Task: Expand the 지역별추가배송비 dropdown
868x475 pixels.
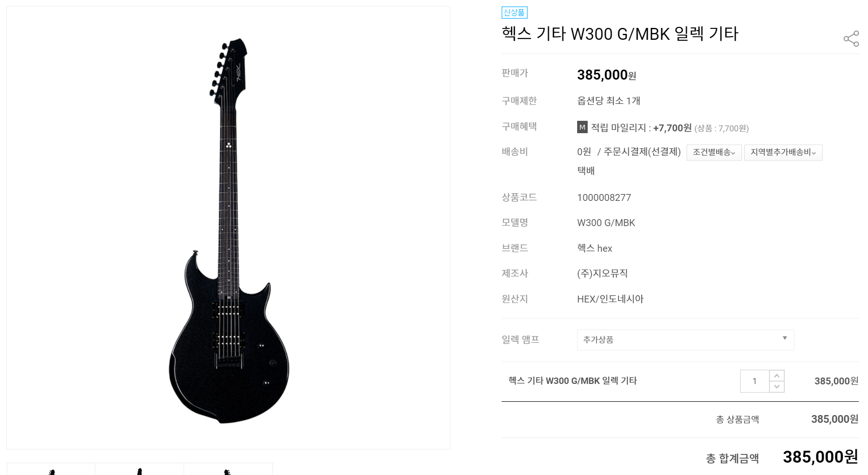Action: (x=783, y=152)
